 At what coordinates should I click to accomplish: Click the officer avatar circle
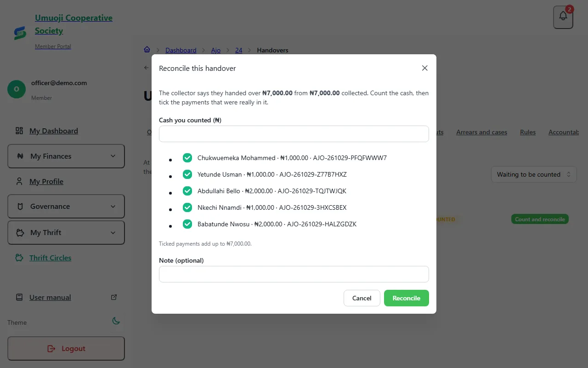point(17,89)
